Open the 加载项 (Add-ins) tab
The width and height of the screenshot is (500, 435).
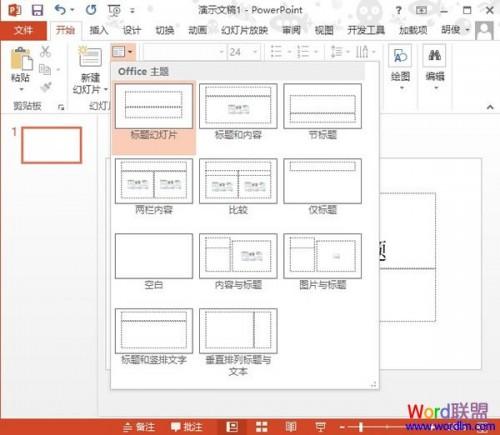413,30
